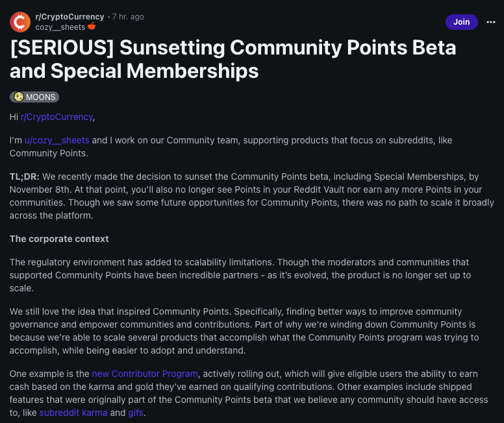This screenshot has width=504, height=423.
Task: Follow the "subreddit karma" link
Action: tap(73, 413)
